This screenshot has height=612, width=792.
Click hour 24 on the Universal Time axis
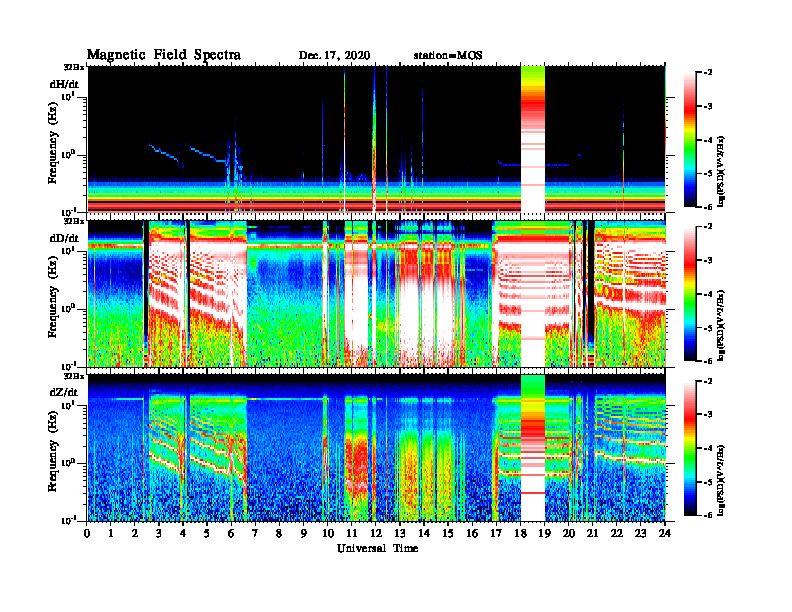point(665,534)
